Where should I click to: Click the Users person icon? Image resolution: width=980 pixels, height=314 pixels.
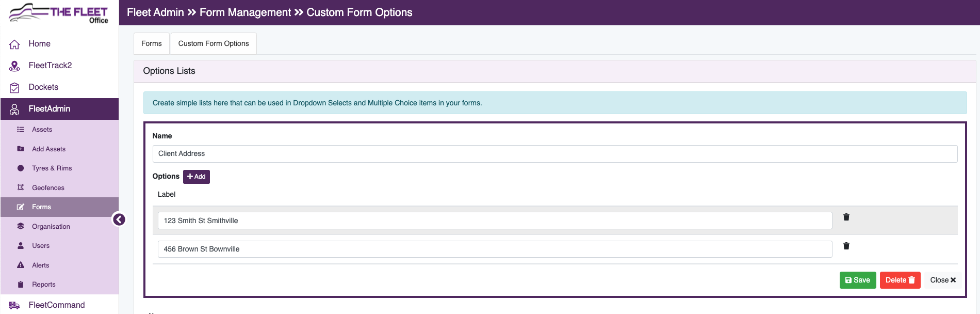[x=21, y=245]
